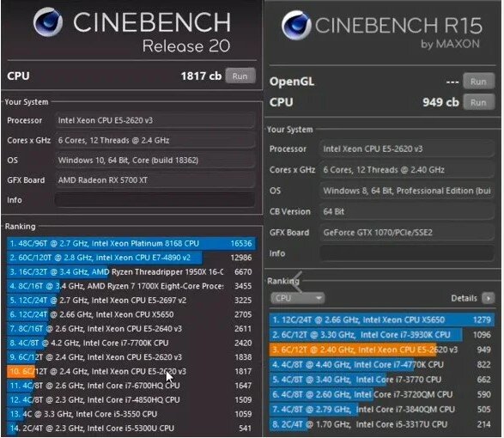Select ranking row Core i7-6700HQ CPU

131,386
